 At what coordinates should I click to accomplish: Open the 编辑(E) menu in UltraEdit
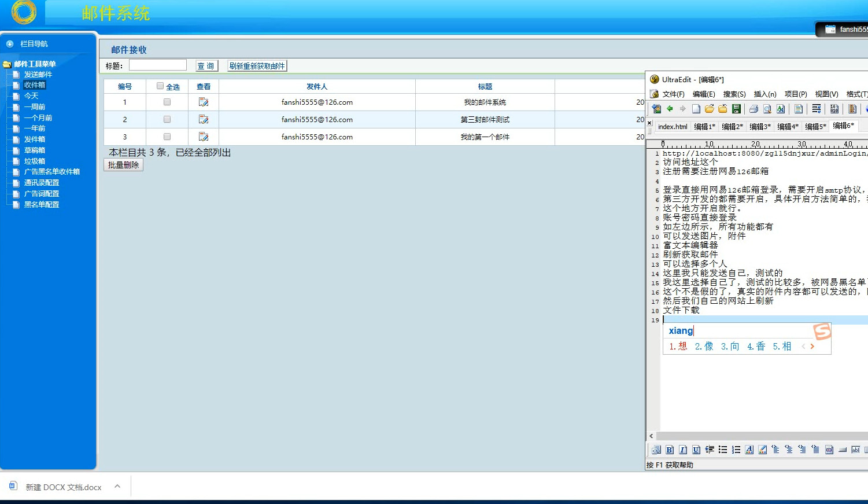(x=704, y=94)
